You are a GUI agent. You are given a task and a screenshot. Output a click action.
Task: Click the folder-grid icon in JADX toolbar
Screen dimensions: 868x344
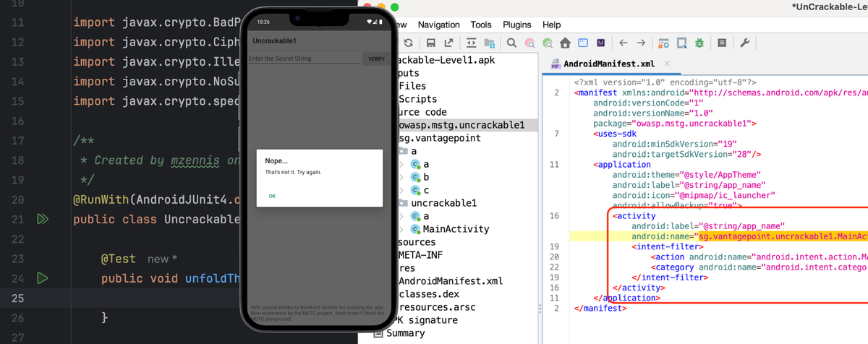pyautogui.click(x=490, y=43)
